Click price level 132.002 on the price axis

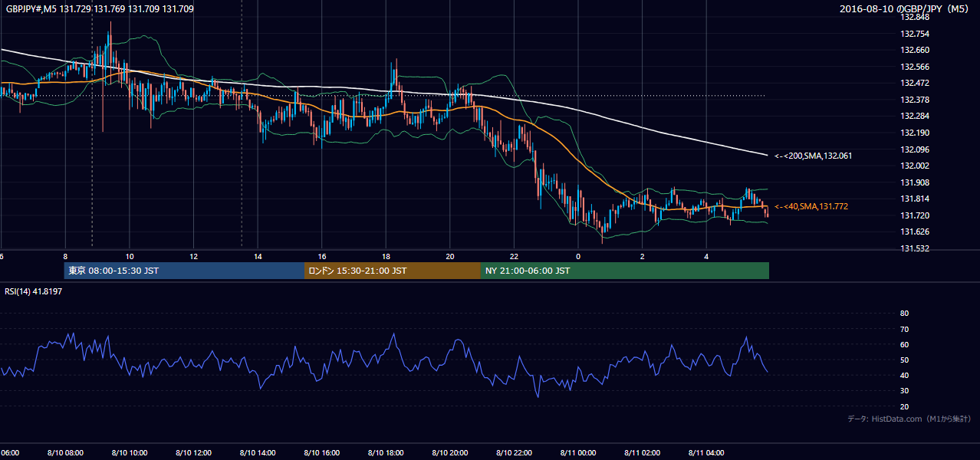[914, 166]
